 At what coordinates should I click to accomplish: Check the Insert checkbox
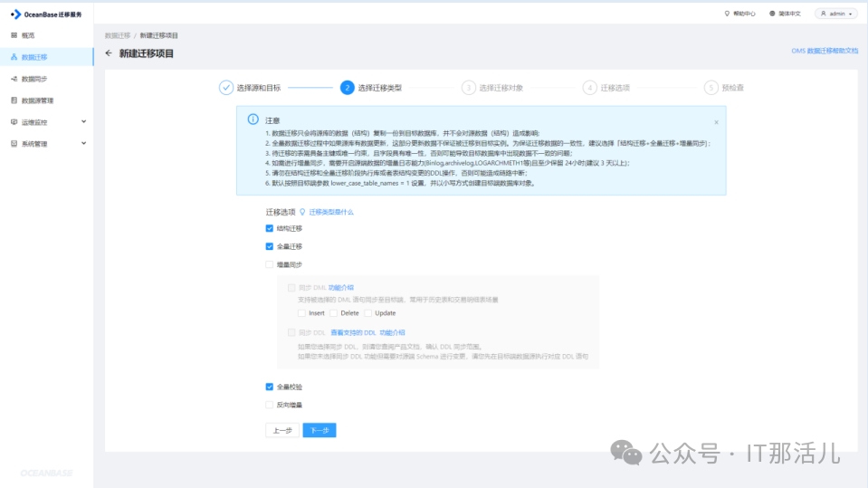(x=301, y=313)
